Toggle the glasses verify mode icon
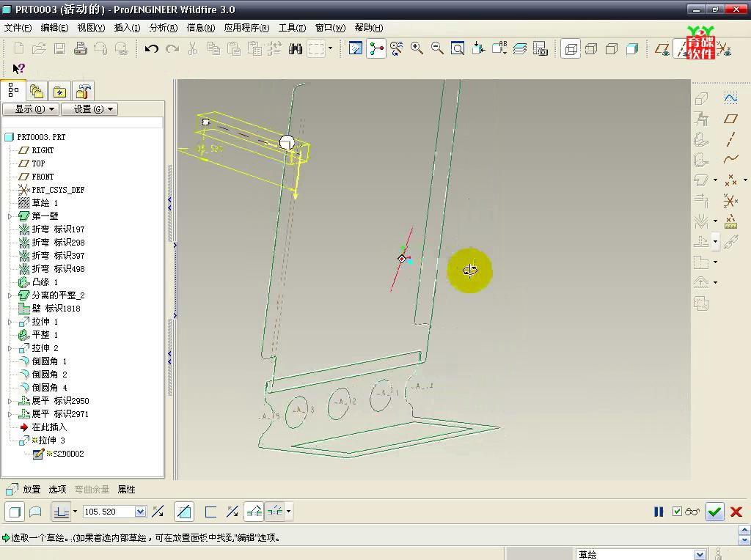The image size is (751, 560). [x=692, y=512]
